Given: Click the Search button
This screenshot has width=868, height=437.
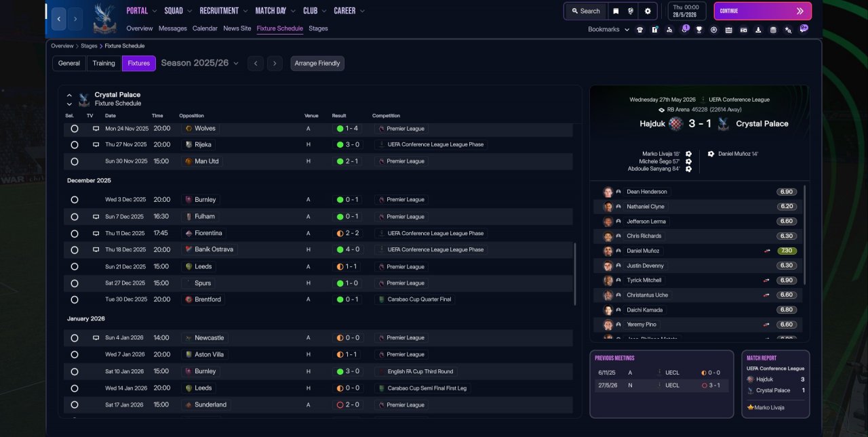Looking at the screenshot, I should click(586, 11).
